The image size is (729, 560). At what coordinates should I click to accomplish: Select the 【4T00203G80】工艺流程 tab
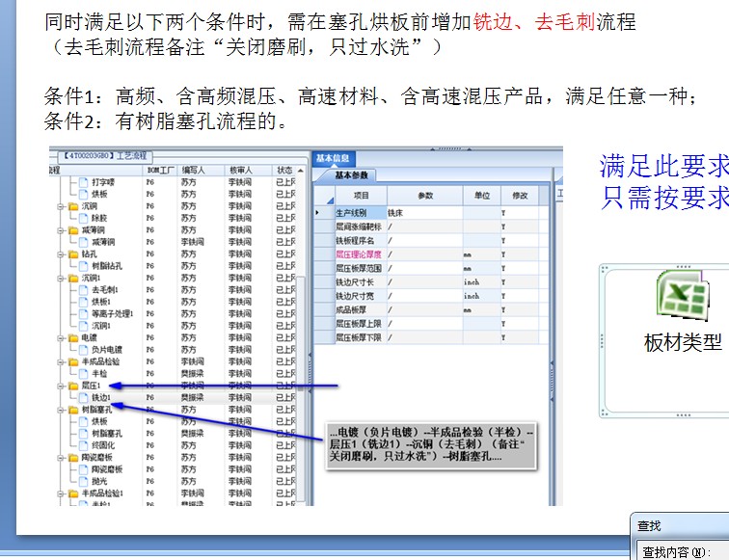pos(105,156)
